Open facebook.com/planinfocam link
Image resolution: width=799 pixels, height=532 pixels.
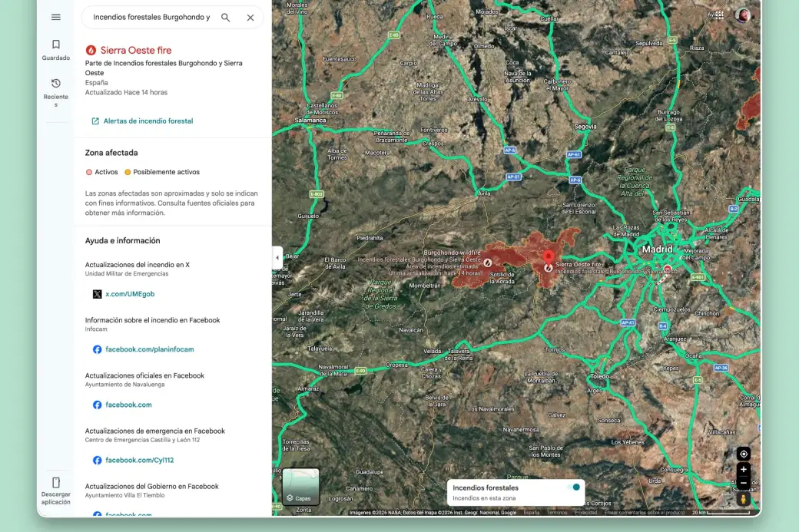(149, 349)
